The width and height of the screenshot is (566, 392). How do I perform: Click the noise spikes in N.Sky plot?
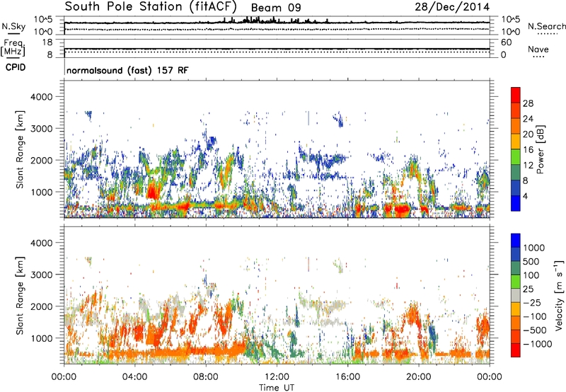click(x=275, y=21)
